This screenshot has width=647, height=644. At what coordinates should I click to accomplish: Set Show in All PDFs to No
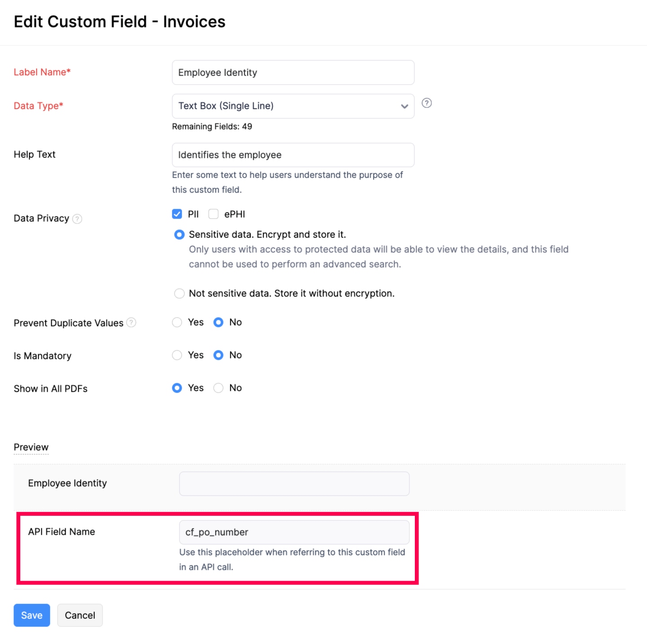[x=218, y=388]
